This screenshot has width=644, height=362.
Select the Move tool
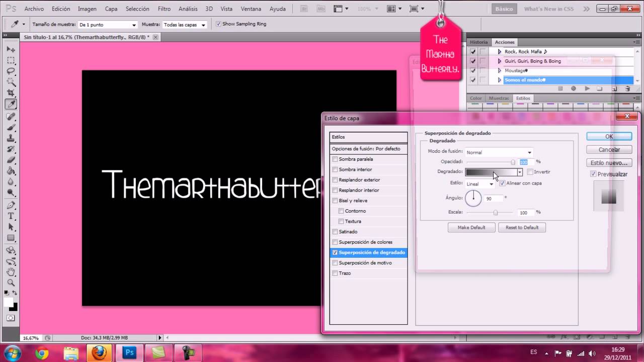point(11,49)
